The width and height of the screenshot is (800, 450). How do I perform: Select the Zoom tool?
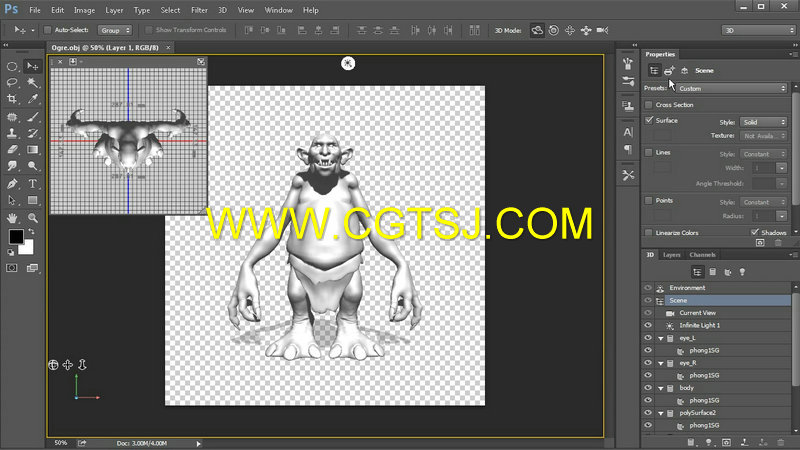(33, 218)
